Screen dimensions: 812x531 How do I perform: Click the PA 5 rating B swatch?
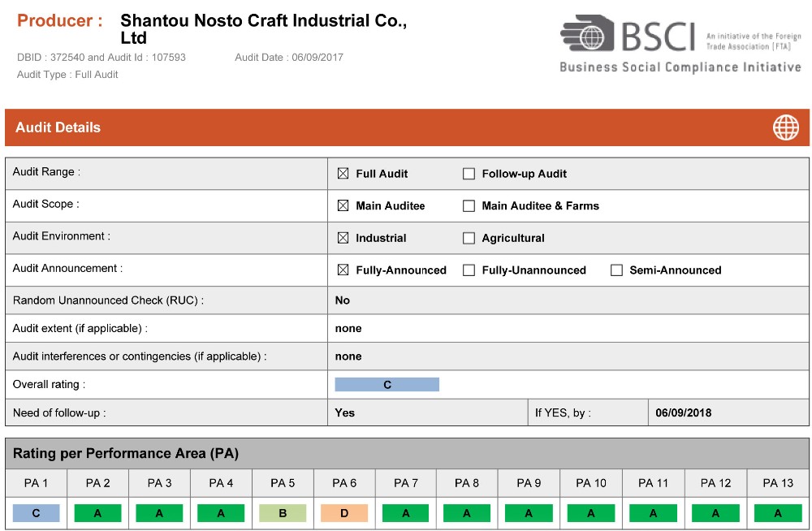(x=283, y=513)
